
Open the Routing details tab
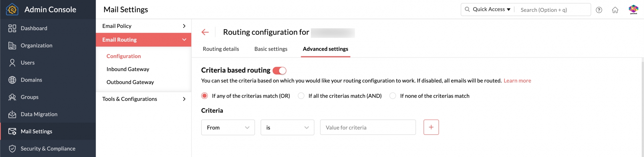221,49
